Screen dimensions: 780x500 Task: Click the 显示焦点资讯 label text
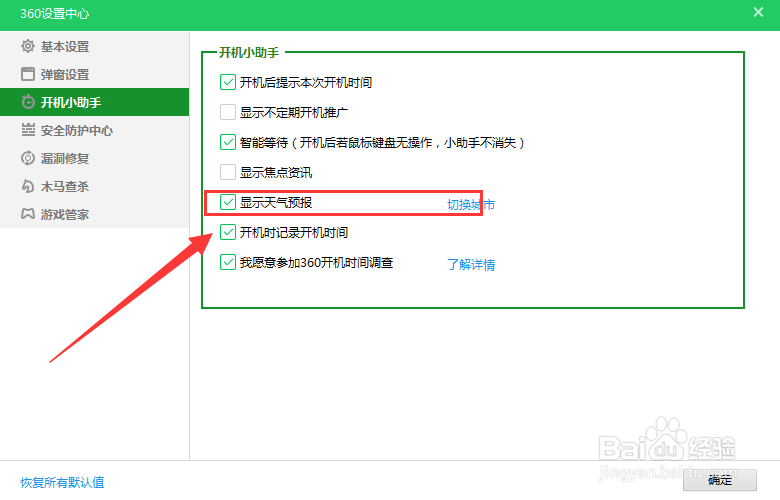(276, 173)
